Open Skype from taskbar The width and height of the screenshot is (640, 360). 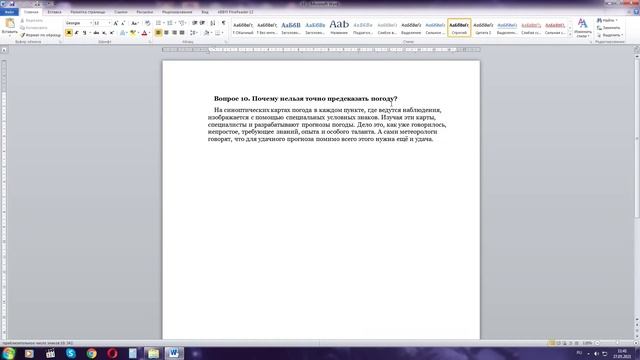pos(71,353)
